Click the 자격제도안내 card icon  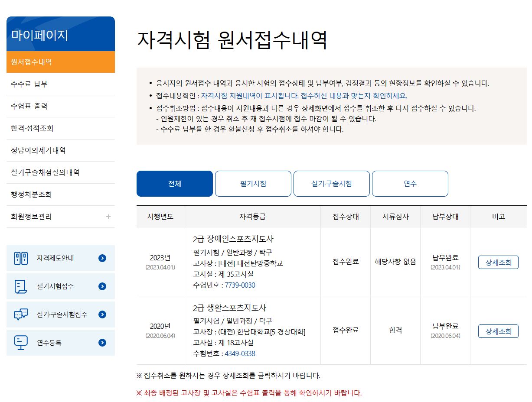[21, 258]
